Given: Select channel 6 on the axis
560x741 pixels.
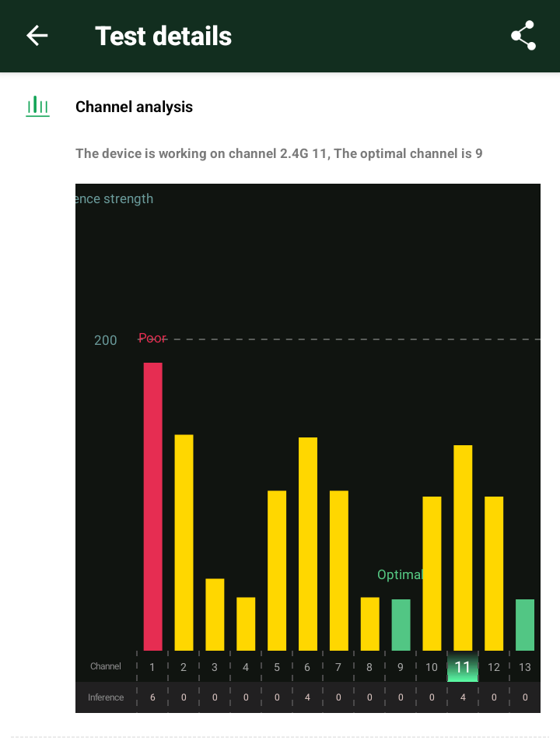Looking at the screenshot, I should click(x=307, y=667).
